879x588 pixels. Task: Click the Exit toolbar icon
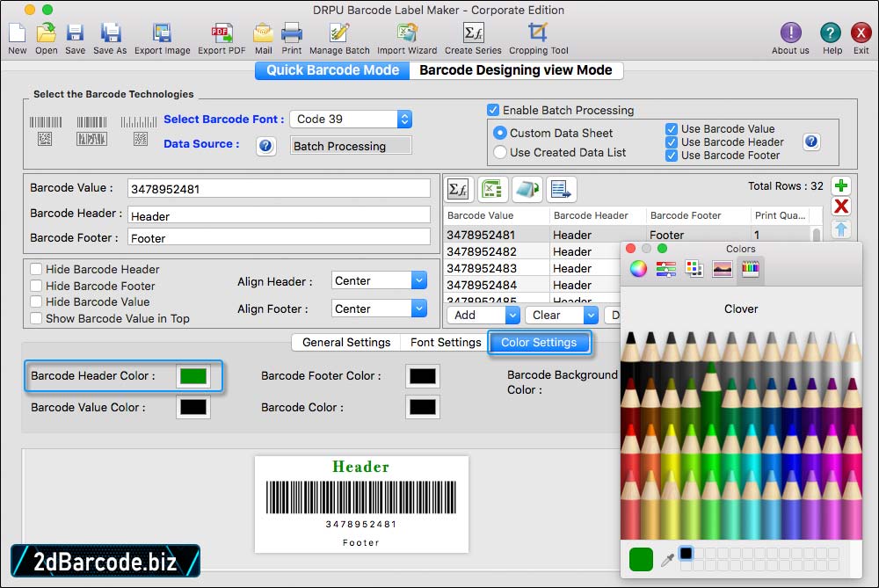861,38
